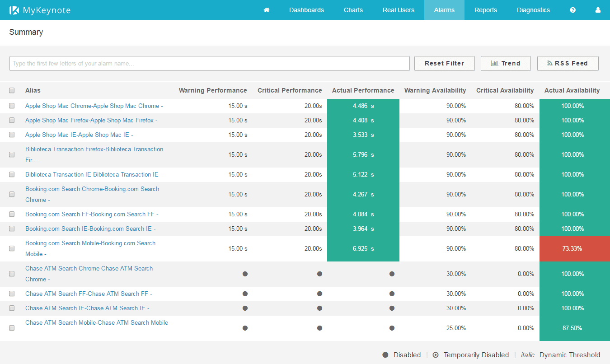Screen dimensions: 610x364
Task: Click the 6.925 s performance cell
Action: coord(363,248)
